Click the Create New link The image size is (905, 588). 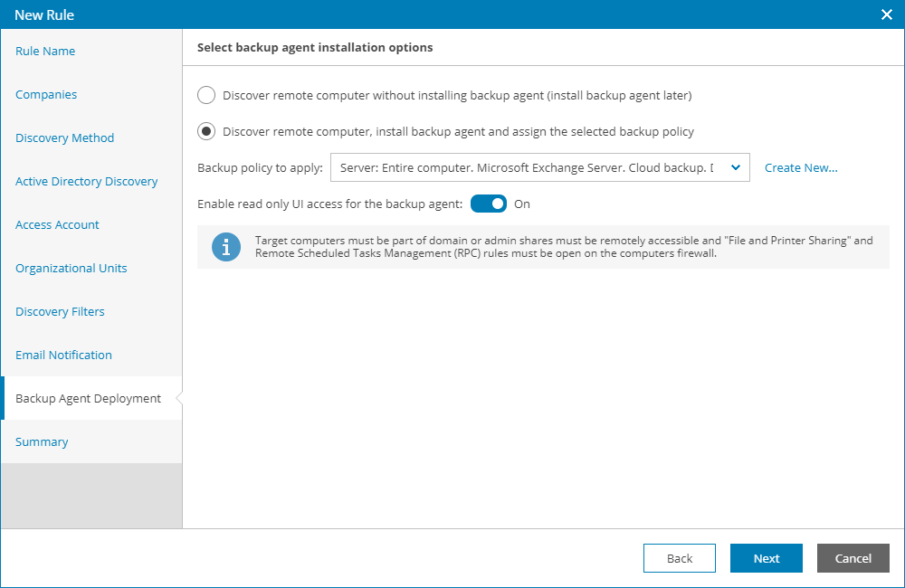(x=801, y=167)
